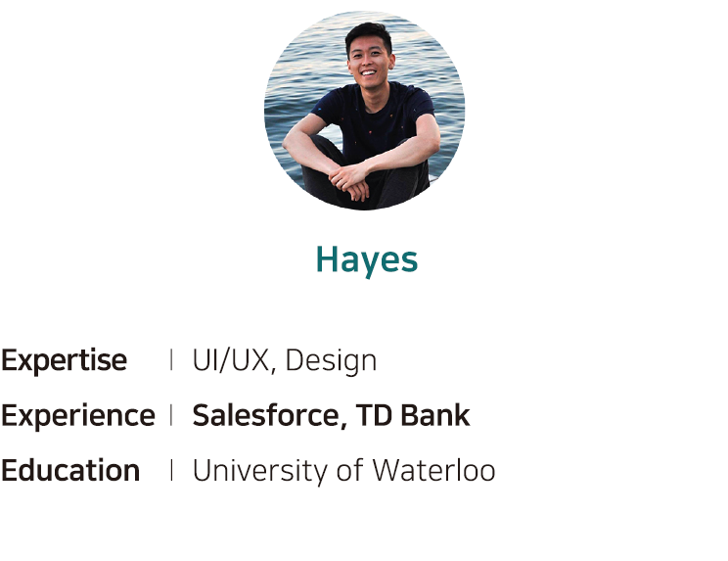This screenshot has width=728, height=561.
Task: Click the divider next to Expertise
Action: pos(172,360)
